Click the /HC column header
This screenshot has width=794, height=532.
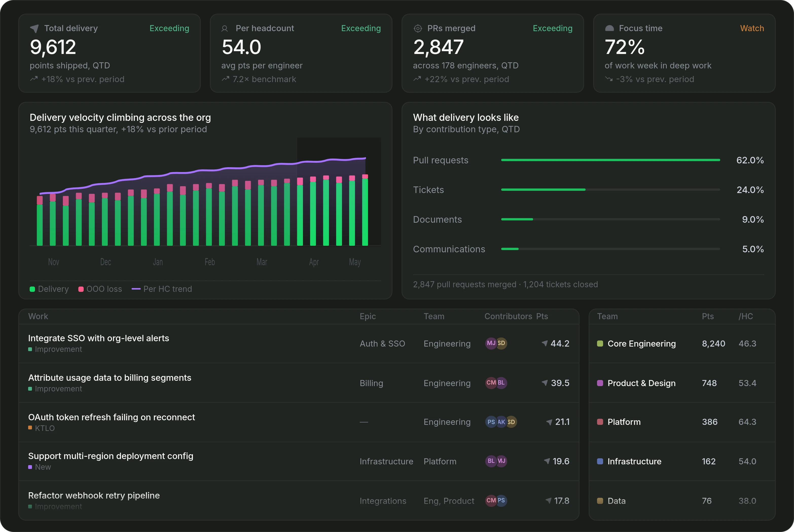(746, 316)
